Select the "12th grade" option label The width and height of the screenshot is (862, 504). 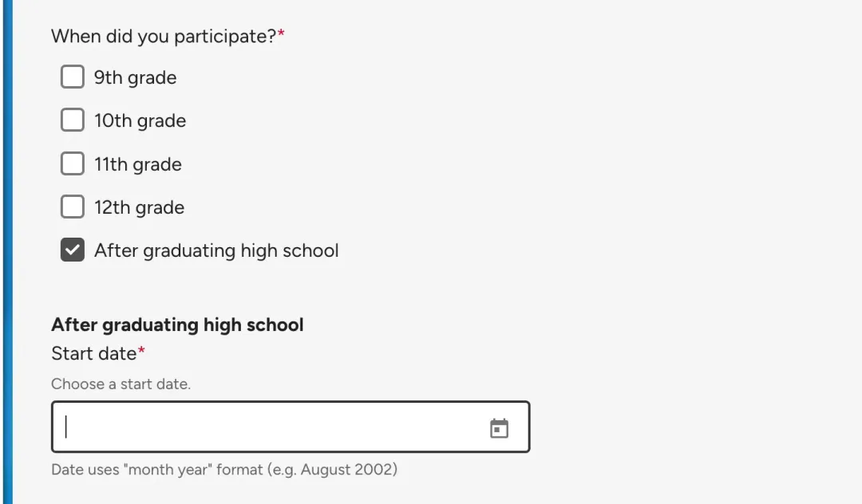click(139, 207)
